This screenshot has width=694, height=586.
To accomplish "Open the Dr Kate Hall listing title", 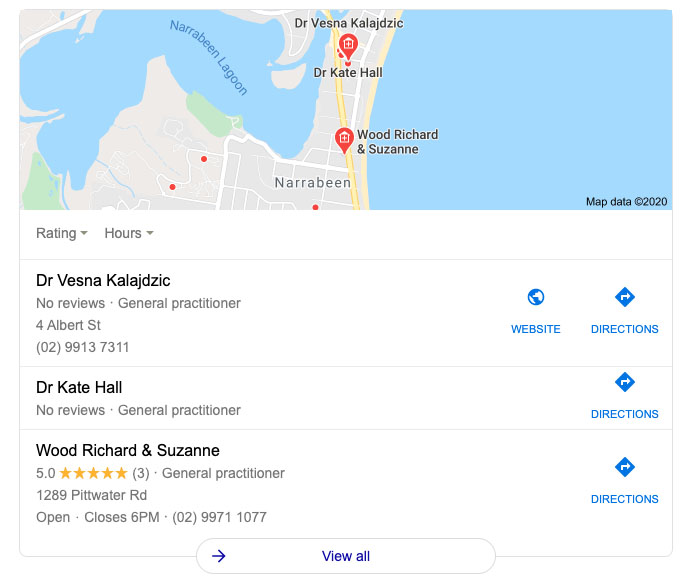I will click(79, 387).
